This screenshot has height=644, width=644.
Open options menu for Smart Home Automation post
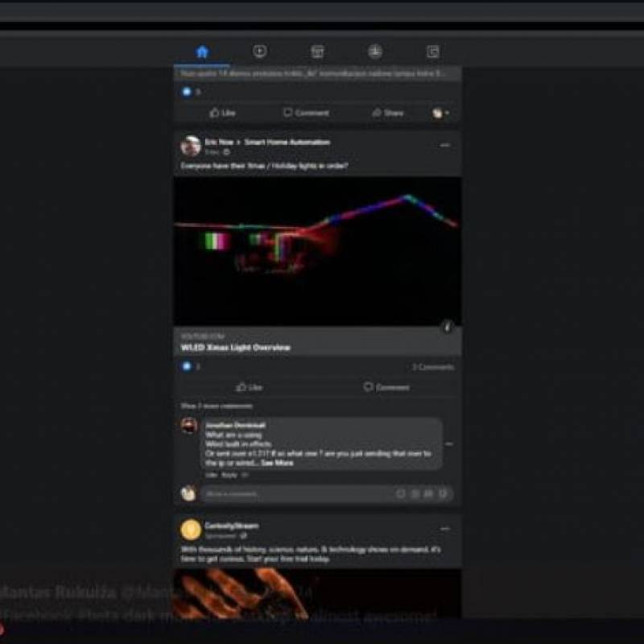(445, 145)
